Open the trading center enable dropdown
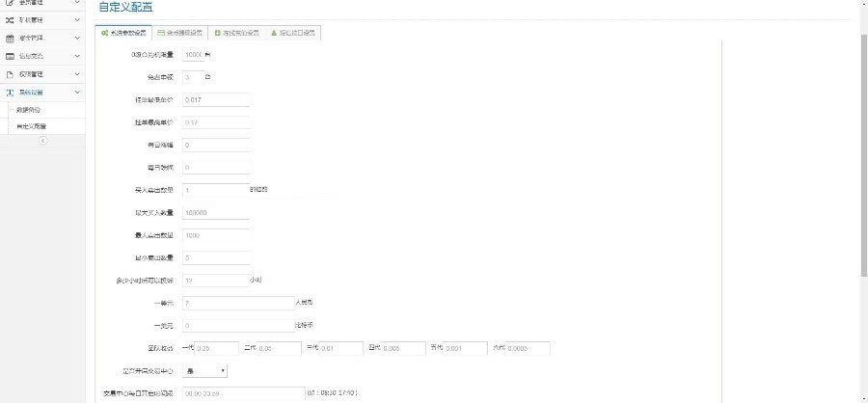Image resolution: width=868 pixels, height=403 pixels. click(204, 369)
